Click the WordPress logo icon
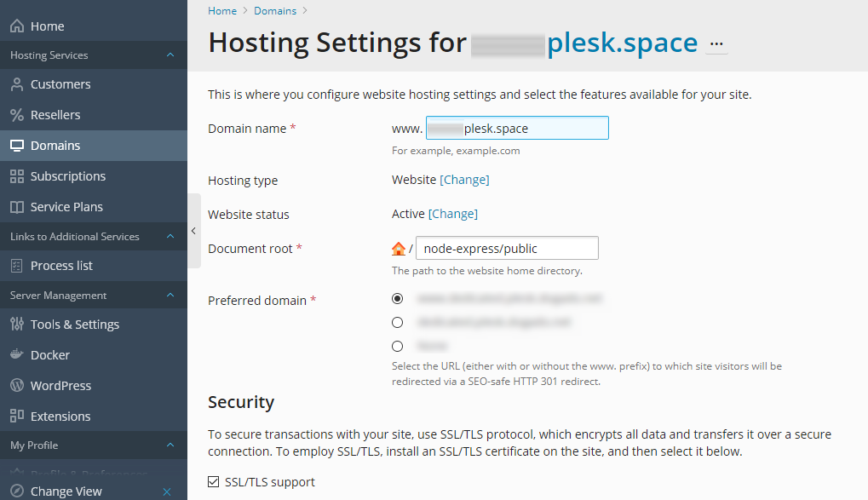 17,385
